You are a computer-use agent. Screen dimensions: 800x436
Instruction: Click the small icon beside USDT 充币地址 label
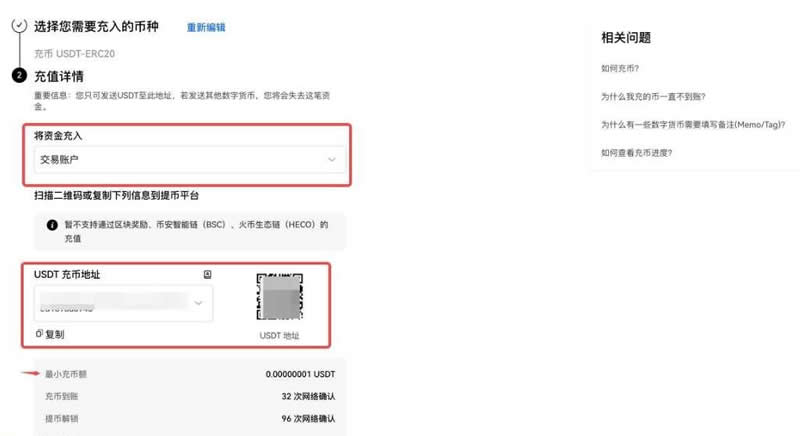coord(207,274)
